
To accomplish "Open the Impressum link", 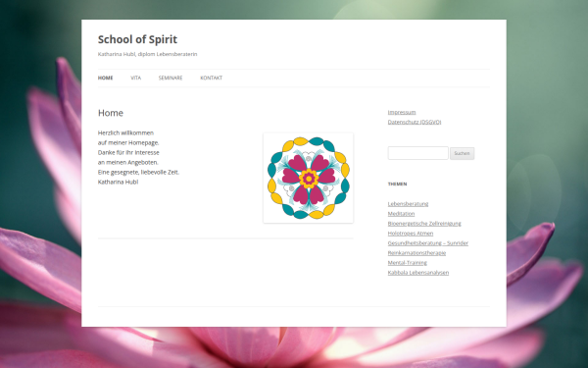I will tap(402, 112).
